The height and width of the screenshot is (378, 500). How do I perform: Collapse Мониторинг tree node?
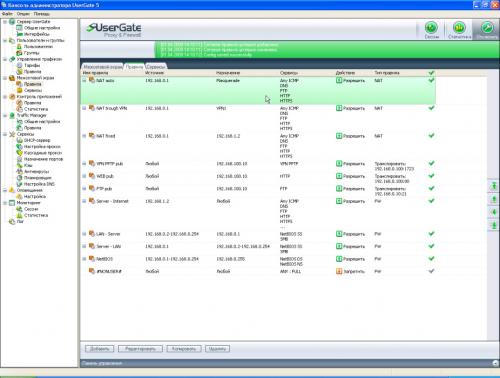[5, 203]
